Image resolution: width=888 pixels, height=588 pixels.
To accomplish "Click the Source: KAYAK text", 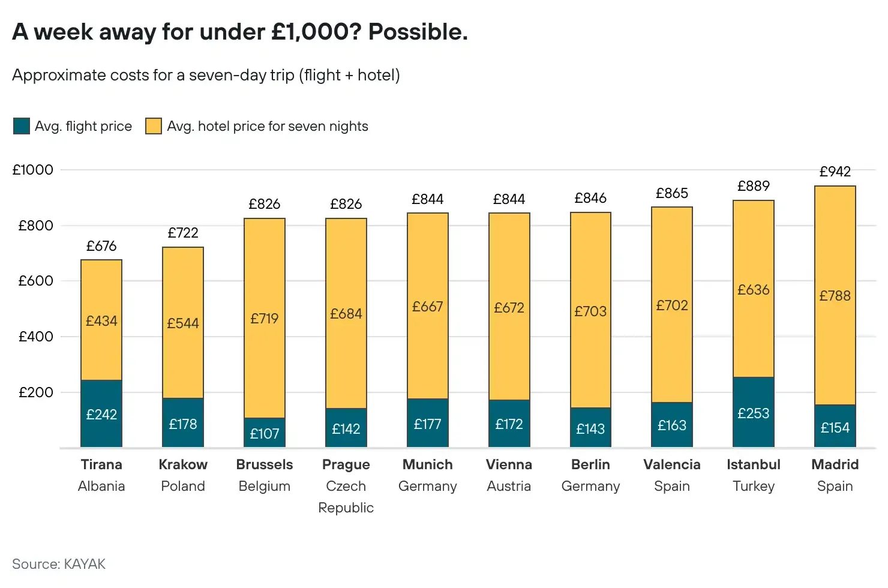I will (x=59, y=564).
